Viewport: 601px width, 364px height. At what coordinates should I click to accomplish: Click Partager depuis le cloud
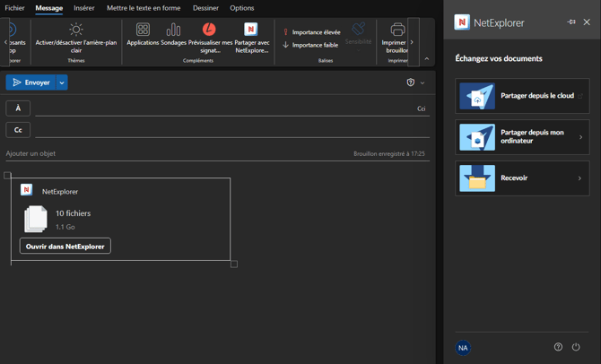[522, 96]
